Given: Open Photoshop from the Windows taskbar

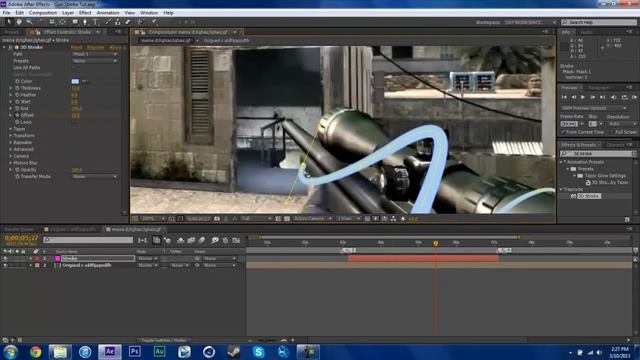Looking at the screenshot, I should click(x=134, y=351).
